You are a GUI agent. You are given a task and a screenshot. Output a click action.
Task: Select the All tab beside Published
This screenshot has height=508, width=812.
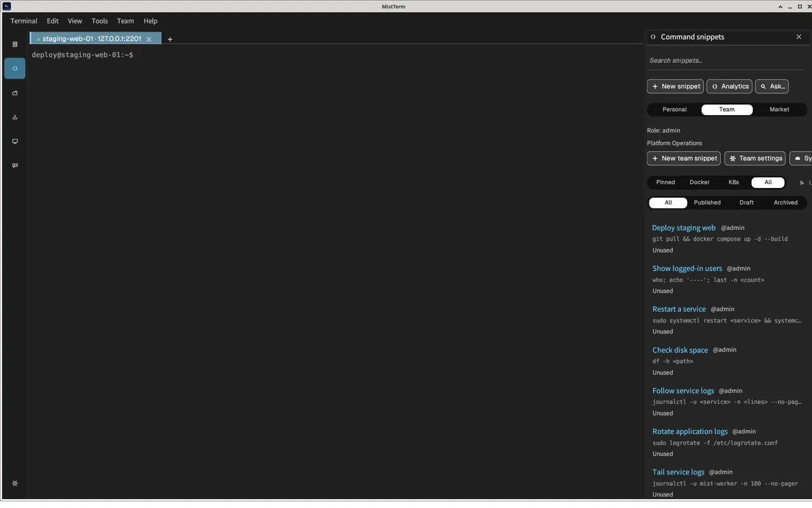[668, 203]
